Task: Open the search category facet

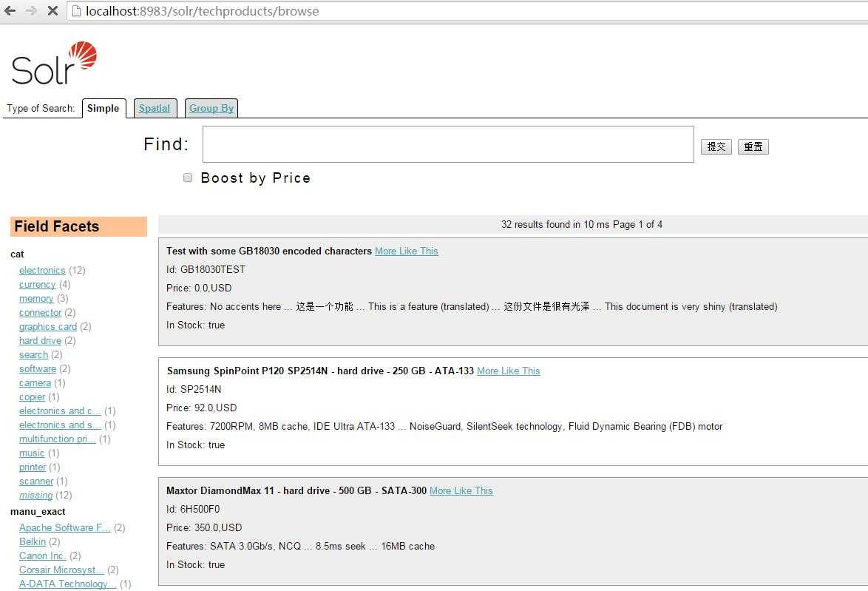Action: (x=34, y=354)
